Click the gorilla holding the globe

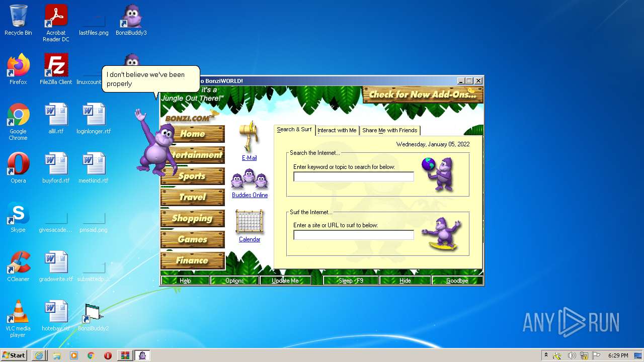click(439, 174)
